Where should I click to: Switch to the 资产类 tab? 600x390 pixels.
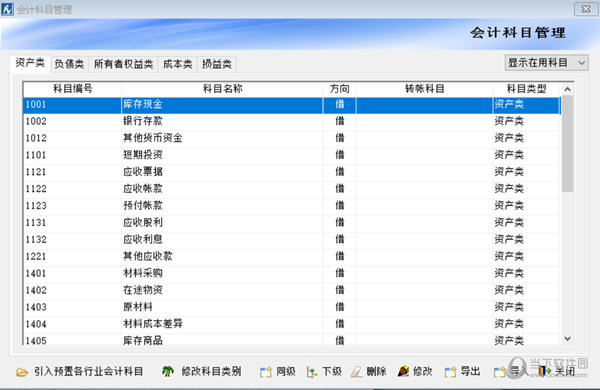(30, 63)
